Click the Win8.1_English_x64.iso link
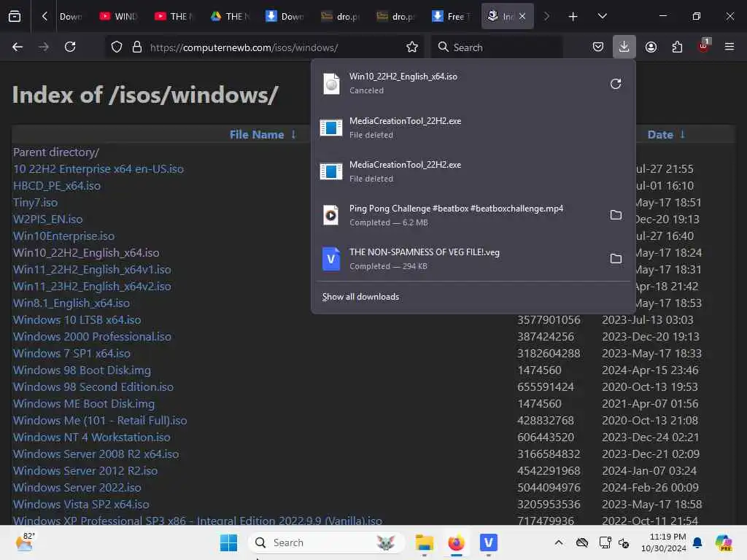The height and width of the screenshot is (560, 747). coord(71,303)
